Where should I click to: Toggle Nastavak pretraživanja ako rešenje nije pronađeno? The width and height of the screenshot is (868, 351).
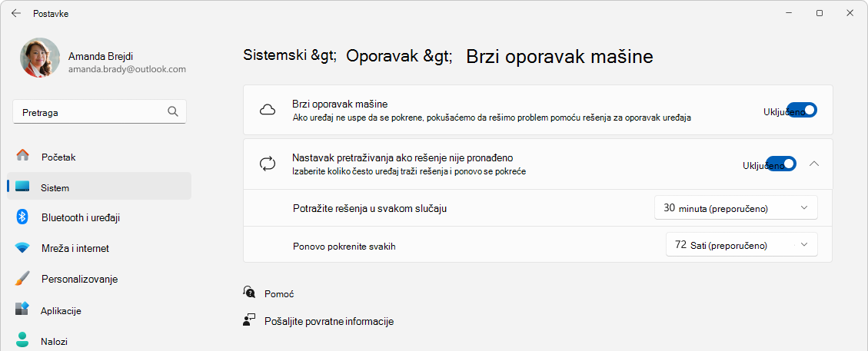coord(781,164)
